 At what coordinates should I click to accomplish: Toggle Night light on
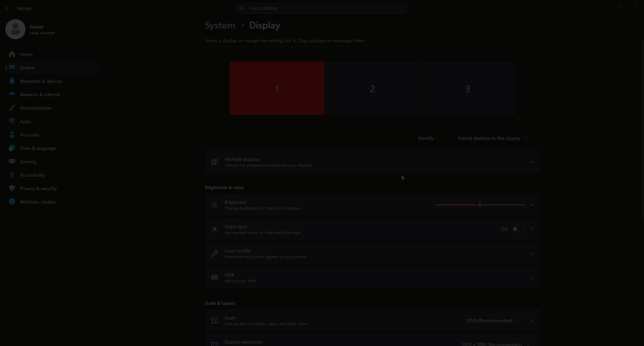point(518,229)
